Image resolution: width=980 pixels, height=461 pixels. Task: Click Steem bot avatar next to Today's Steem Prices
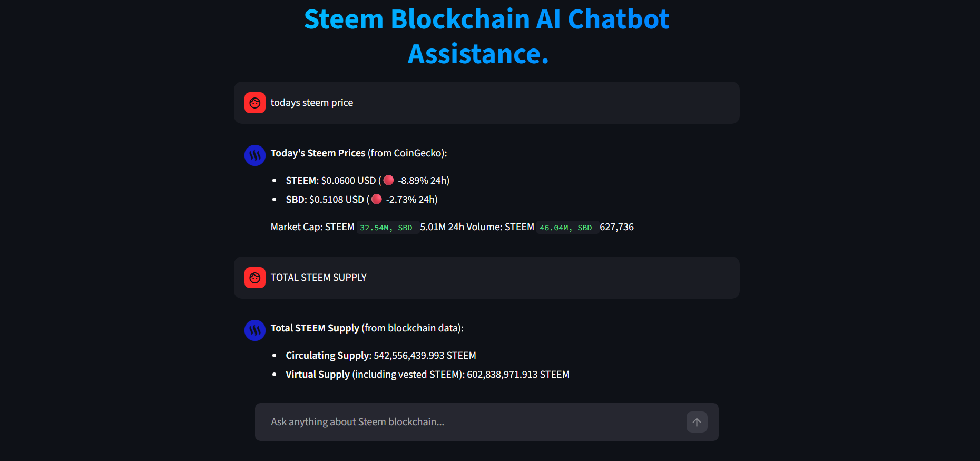255,155
